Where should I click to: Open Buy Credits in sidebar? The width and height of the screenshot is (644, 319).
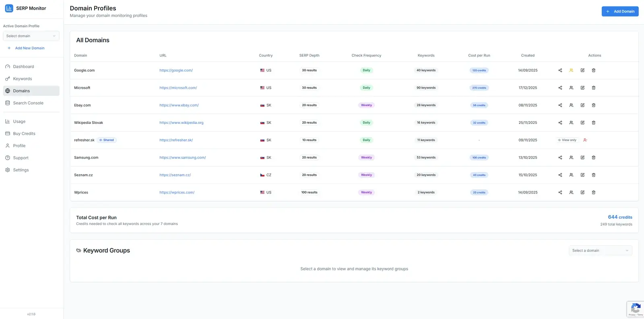click(31, 134)
